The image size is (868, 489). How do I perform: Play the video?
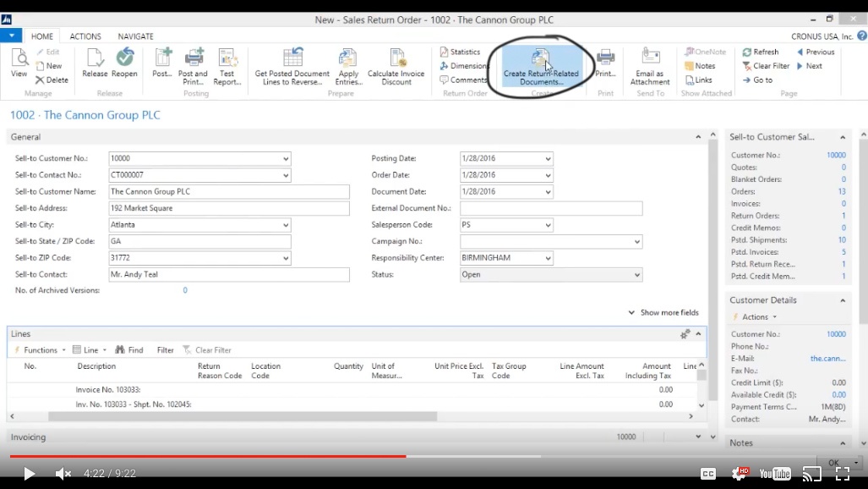pos(29,474)
